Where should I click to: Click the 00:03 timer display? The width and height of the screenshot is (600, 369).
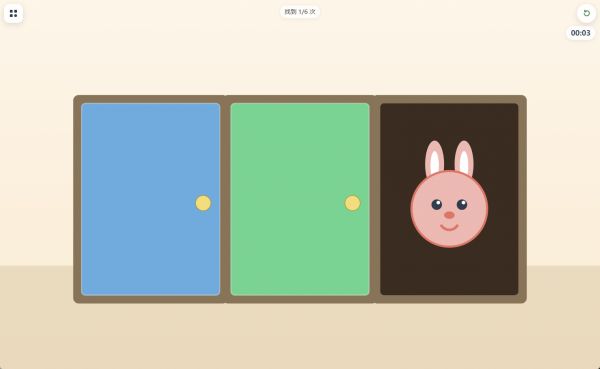point(580,33)
